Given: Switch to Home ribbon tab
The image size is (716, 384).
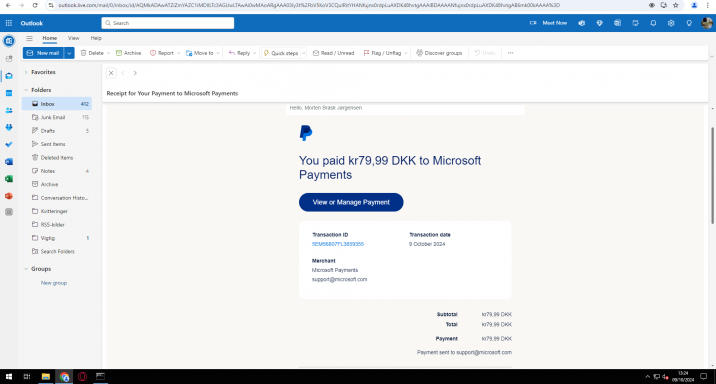Looking at the screenshot, I should click(x=50, y=38).
